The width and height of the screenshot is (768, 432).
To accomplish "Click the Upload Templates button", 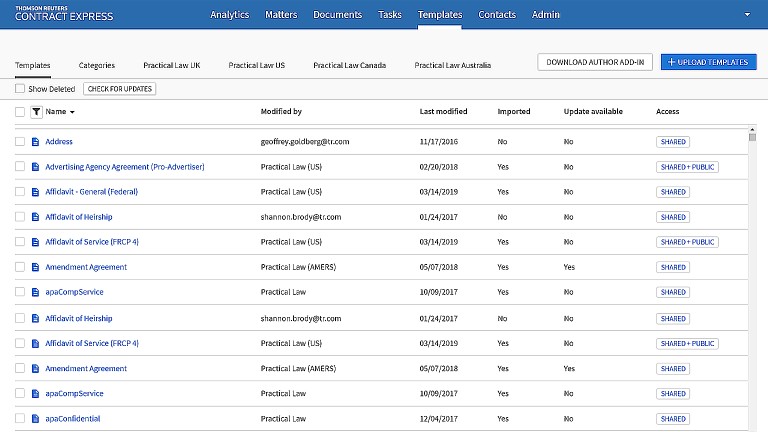I will (708, 62).
